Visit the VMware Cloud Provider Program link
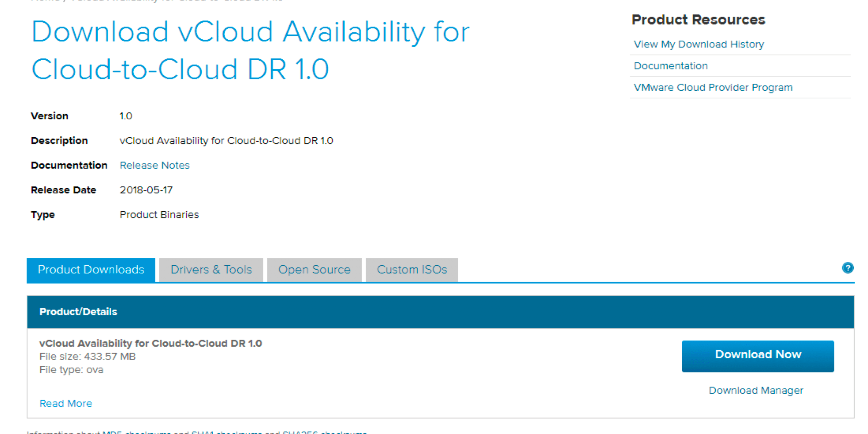The height and width of the screenshot is (434, 868). pos(713,87)
